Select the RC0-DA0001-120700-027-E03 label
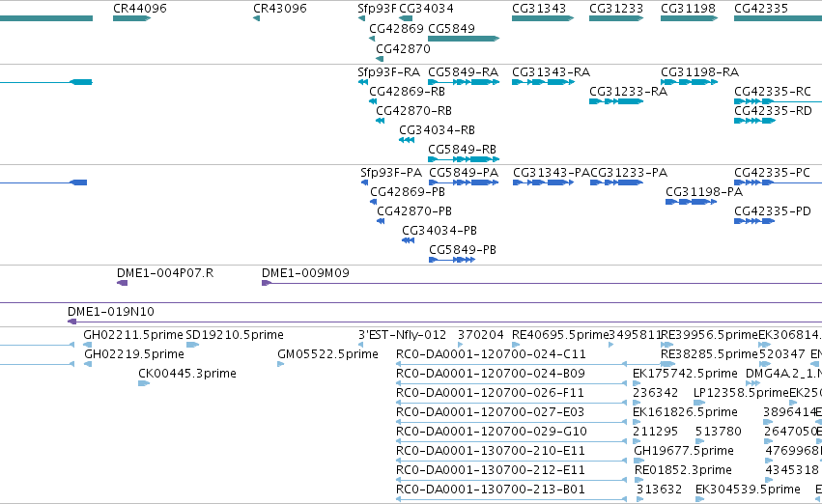Image resolution: width=822 pixels, height=504 pixels. [490, 412]
